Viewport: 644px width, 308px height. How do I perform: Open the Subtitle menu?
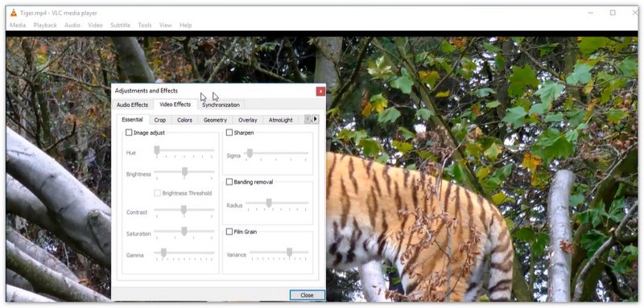pyautogui.click(x=120, y=25)
